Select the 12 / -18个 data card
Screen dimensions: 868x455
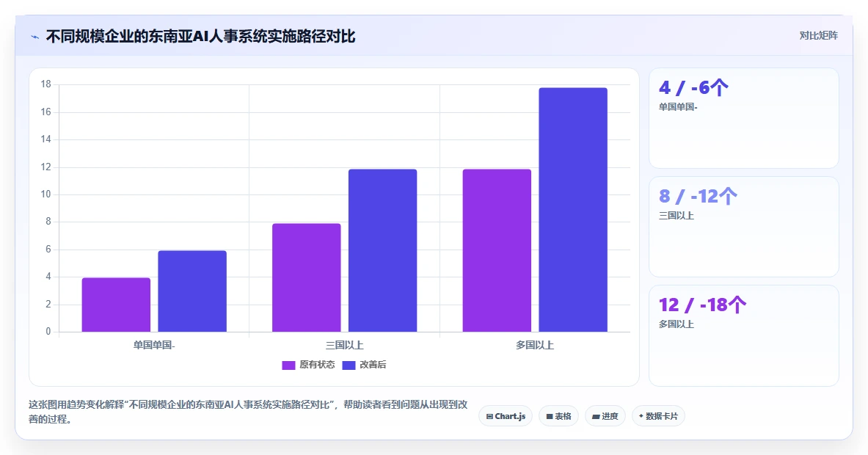[x=744, y=335]
